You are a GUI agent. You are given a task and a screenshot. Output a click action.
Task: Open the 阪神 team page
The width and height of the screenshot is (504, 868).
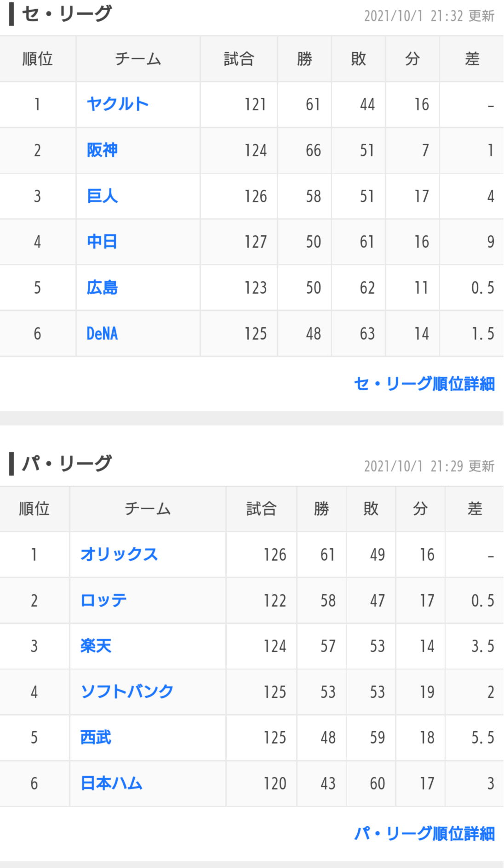coord(103,150)
